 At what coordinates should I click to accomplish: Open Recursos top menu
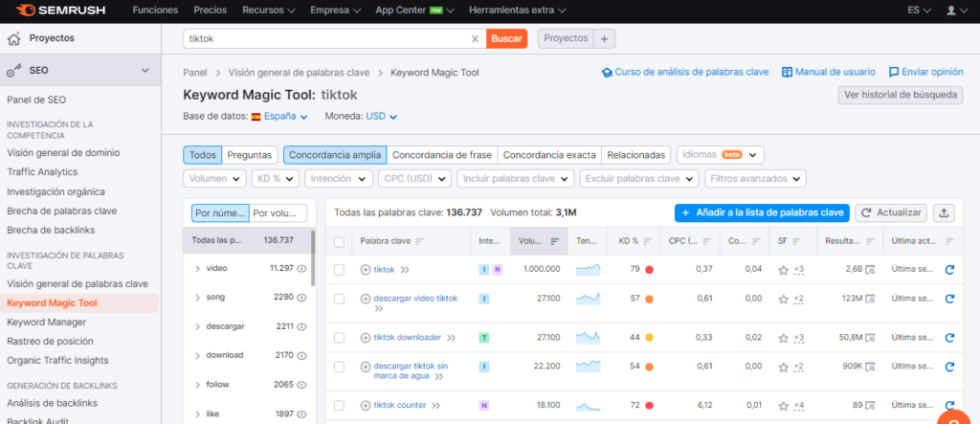tap(269, 11)
